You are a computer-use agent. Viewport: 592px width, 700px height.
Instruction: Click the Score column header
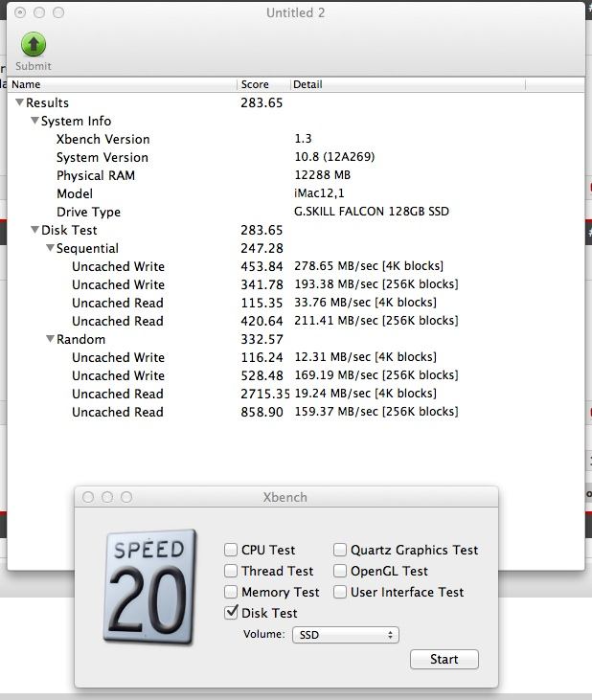coord(263,84)
